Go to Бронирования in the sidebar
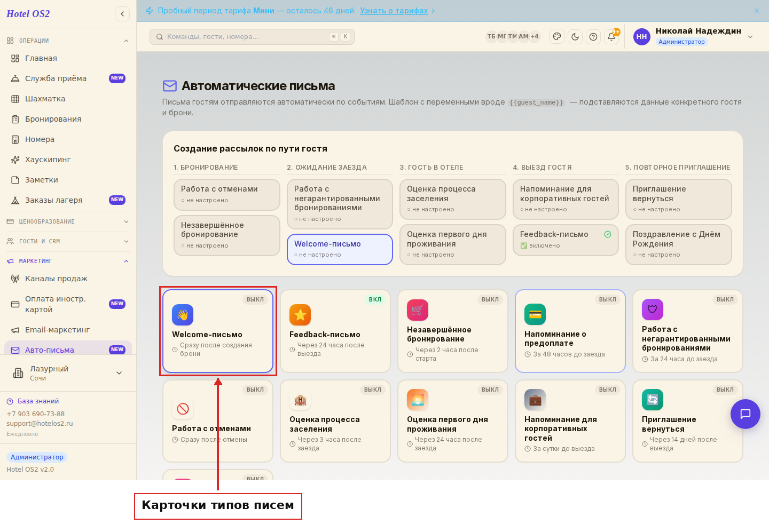 click(68, 119)
